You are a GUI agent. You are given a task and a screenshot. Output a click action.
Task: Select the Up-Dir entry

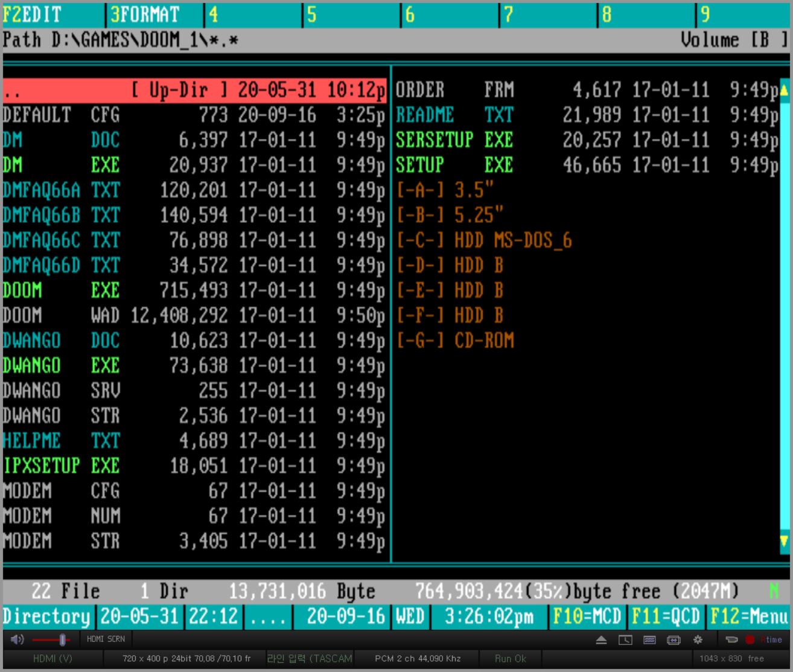[x=194, y=90]
